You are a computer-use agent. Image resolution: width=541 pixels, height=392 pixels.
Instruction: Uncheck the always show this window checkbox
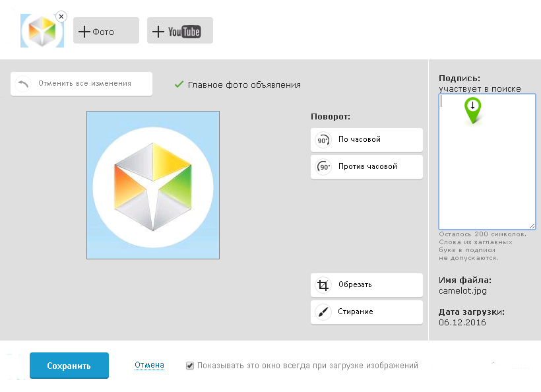click(x=190, y=366)
